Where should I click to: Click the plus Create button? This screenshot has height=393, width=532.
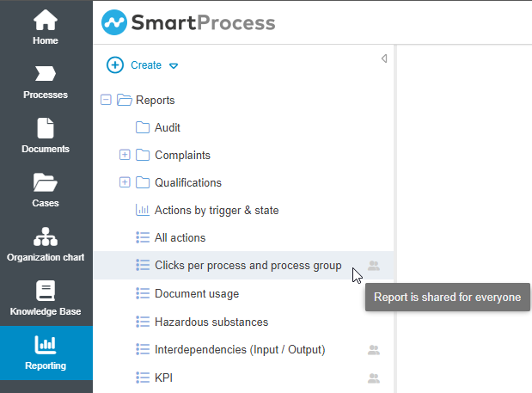(115, 65)
